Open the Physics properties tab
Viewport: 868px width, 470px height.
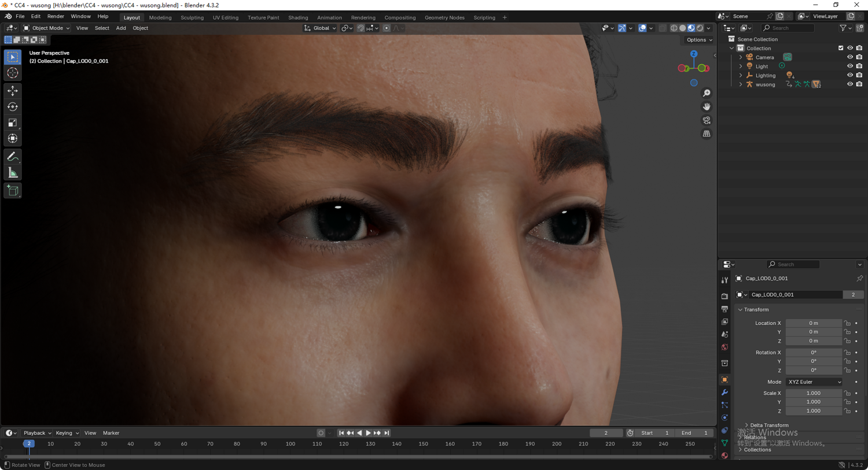[x=724, y=418]
